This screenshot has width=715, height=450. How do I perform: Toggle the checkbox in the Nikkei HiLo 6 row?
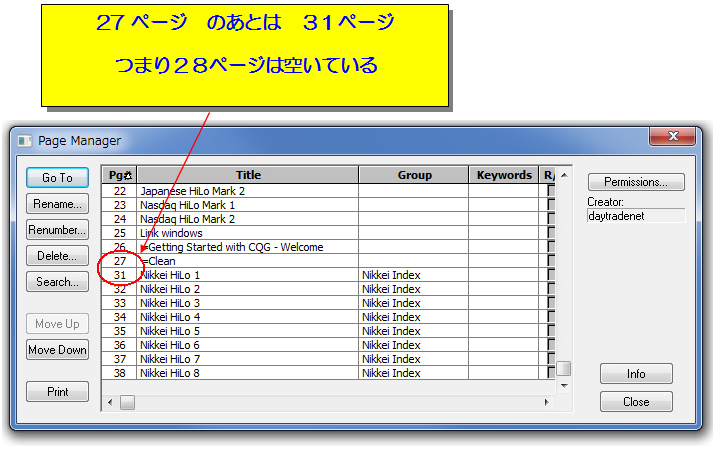click(551, 345)
